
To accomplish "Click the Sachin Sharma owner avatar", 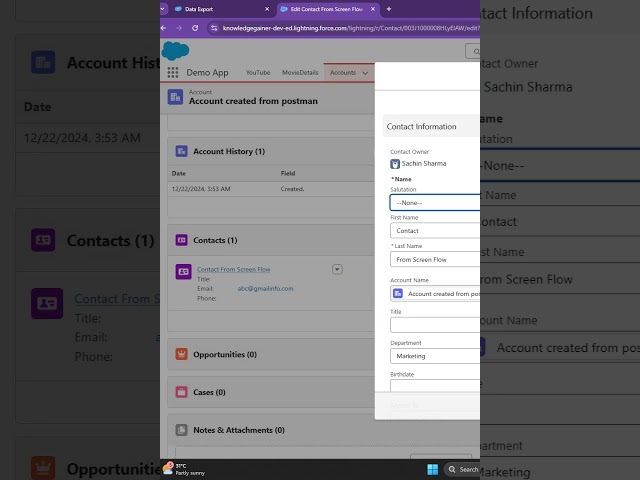I will [395, 164].
